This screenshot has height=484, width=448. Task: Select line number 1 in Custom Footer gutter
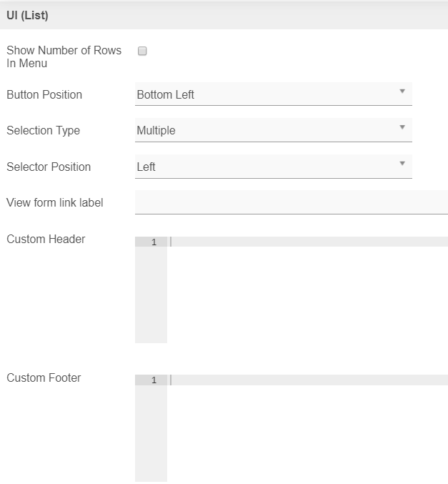(153, 380)
